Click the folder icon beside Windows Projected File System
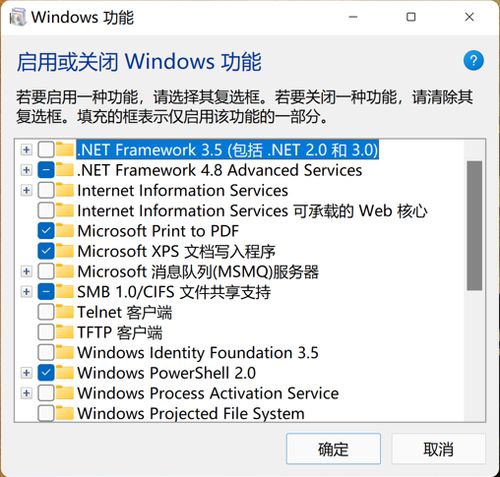Viewport: 500px width, 477px height. (x=65, y=413)
